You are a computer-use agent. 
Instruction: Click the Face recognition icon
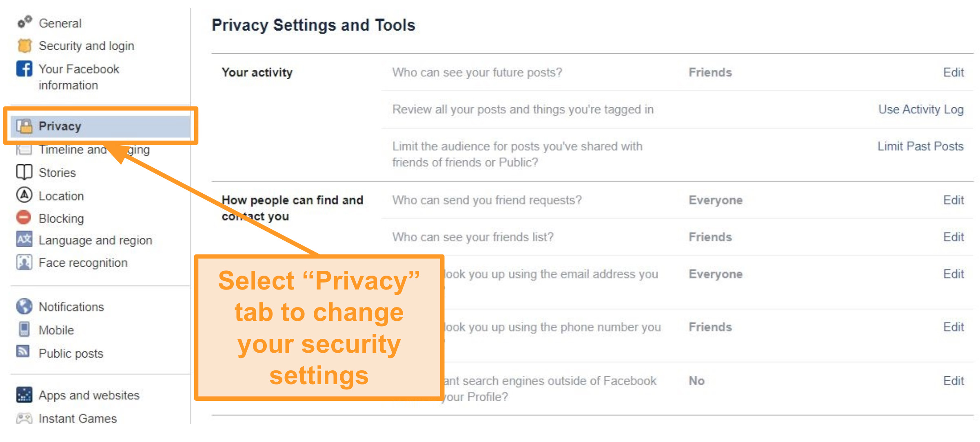(x=24, y=262)
